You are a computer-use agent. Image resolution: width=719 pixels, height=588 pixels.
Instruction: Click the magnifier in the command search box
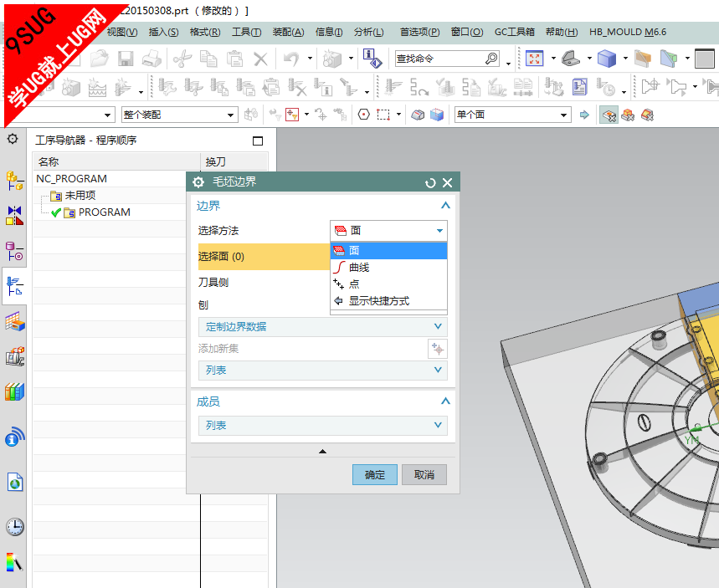[491, 59]
